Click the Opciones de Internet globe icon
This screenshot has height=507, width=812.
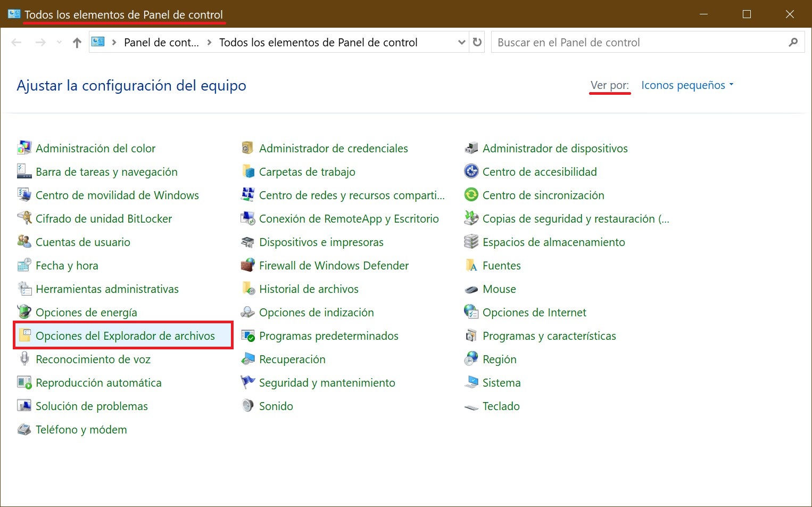(x=471, y=312)
